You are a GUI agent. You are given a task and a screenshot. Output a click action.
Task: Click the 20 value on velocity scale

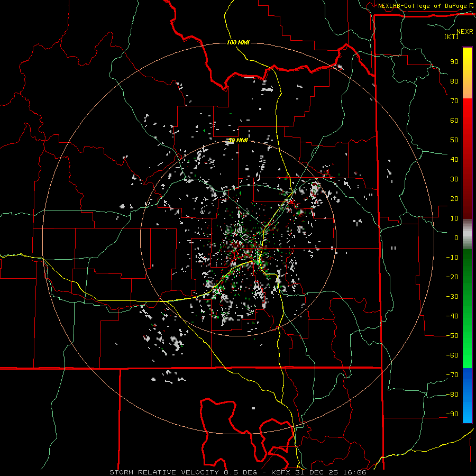(x=454, y=199)
